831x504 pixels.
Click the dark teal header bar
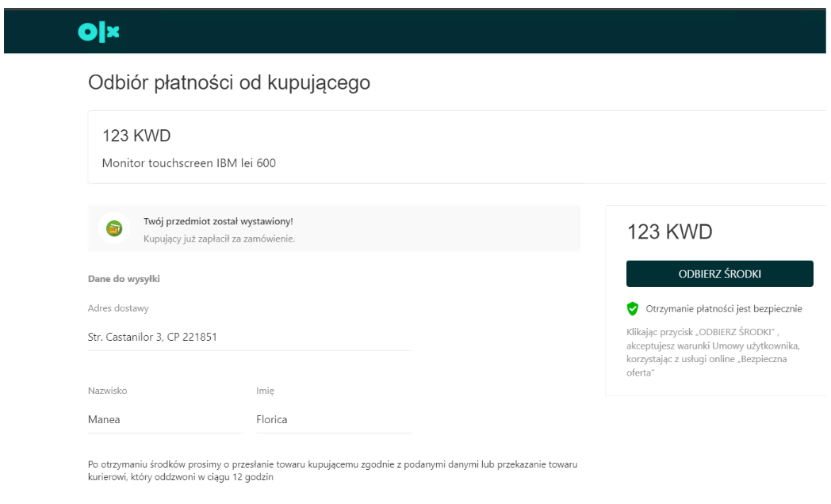click(476, 31)
